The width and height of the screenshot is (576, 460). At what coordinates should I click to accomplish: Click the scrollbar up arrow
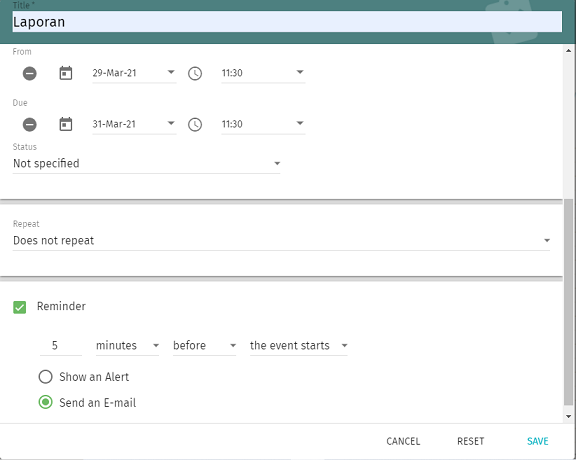click(x=568, y=51)
